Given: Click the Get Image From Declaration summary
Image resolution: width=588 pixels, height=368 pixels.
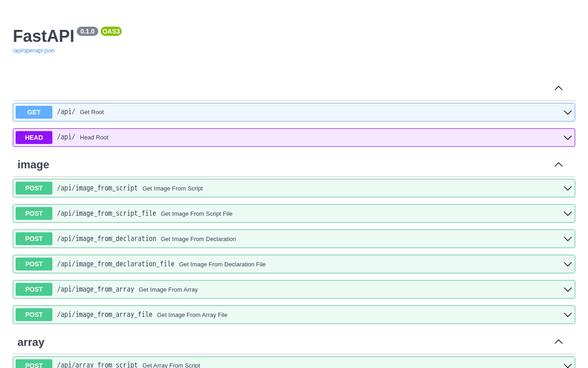Looking at the screenshot, I should (198, 239).
